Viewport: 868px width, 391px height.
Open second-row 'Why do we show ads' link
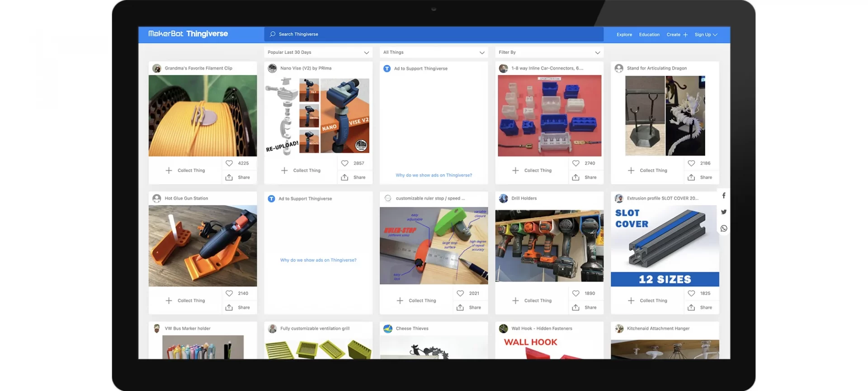pos(318,260)
